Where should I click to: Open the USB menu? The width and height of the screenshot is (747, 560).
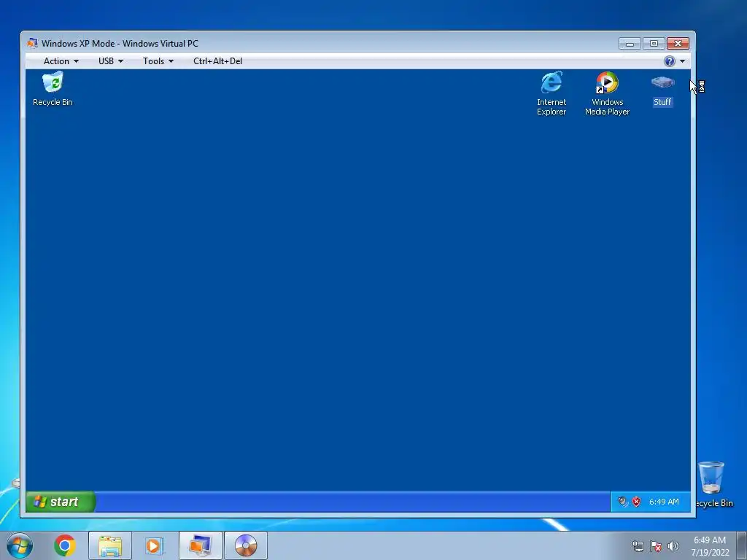(111, 61)
